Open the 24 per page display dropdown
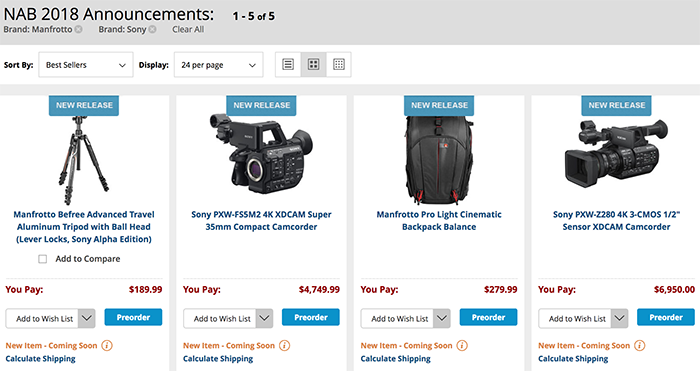The width and height of the screenshot is (700, 371). (218, 65)
